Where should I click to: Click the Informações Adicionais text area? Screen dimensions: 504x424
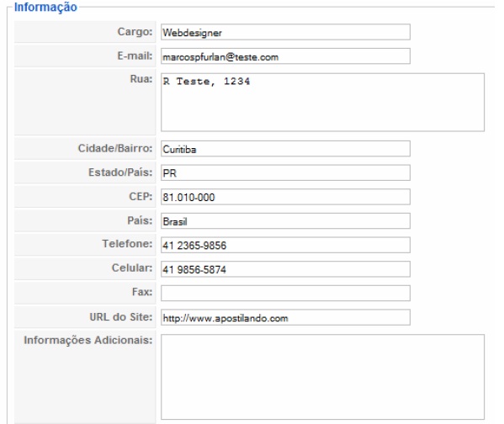click(x=322, y=377)
